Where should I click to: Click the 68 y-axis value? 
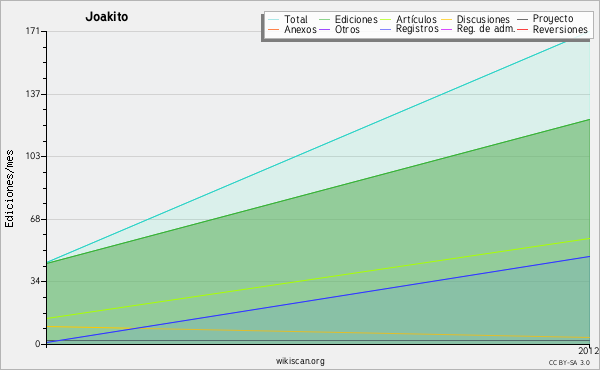(35, 219)
